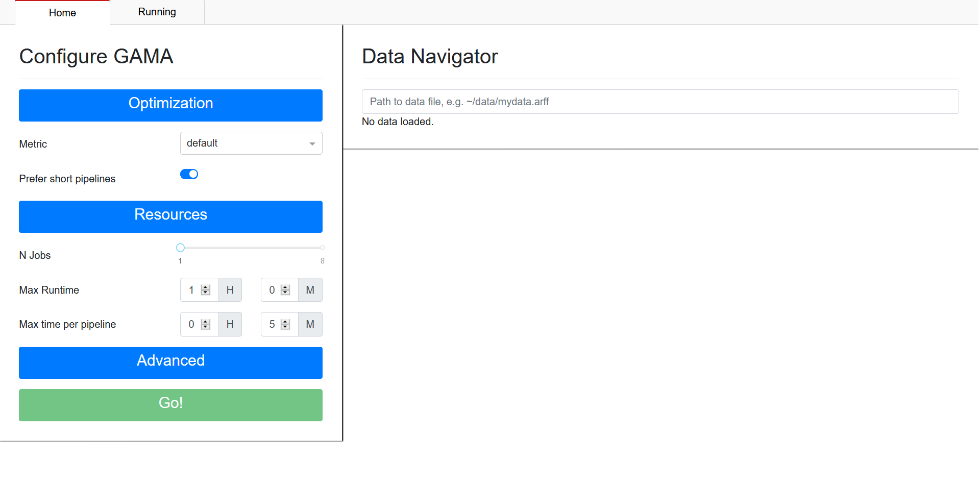Click the Max Runtime minutes field
The image size is (980, 479).
279,290
